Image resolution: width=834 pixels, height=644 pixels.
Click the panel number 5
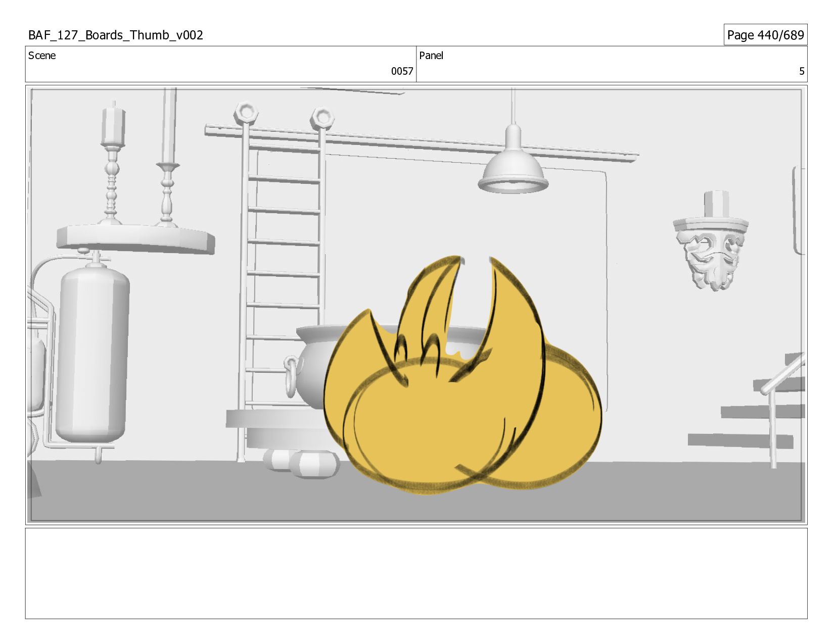pos(802,71)
